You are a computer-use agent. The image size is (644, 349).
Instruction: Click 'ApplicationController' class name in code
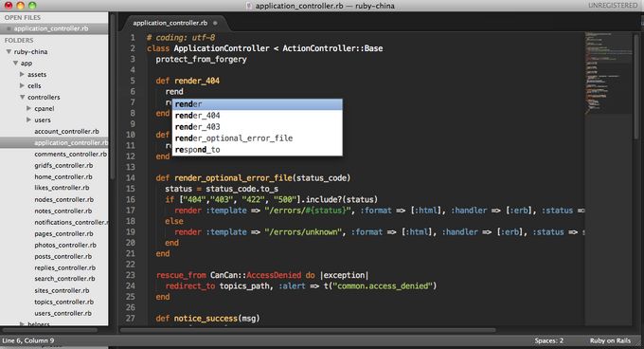[222, 48]
